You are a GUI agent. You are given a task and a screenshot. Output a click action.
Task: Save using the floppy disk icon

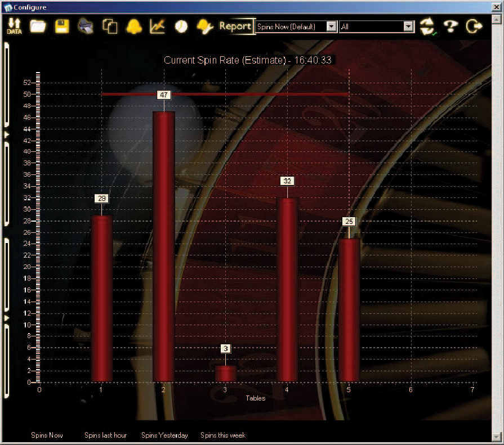coord(61,26)
